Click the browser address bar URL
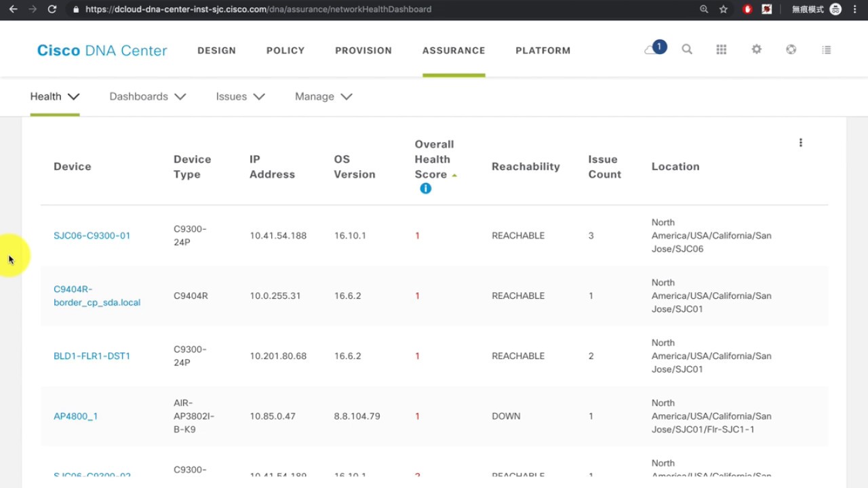Image resolution: width=868 pixels, height=488 pixels. click(x=258, y=9)
